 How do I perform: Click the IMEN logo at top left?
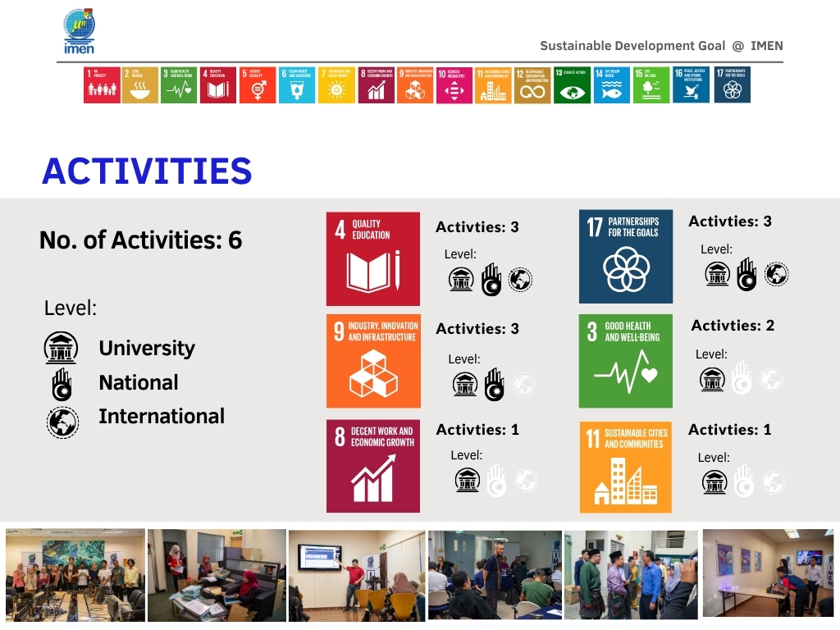point(80,31)
